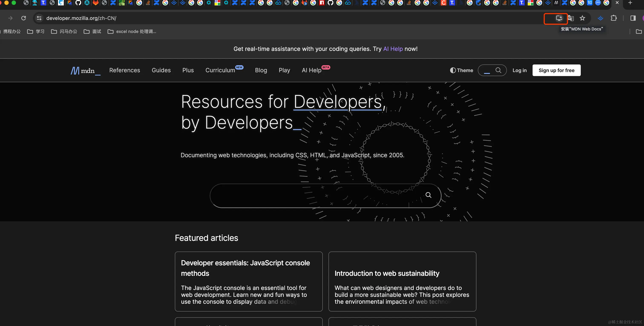Toggle the site Theme between light and dark
This screenshot has height=326, width=644.
461,70
